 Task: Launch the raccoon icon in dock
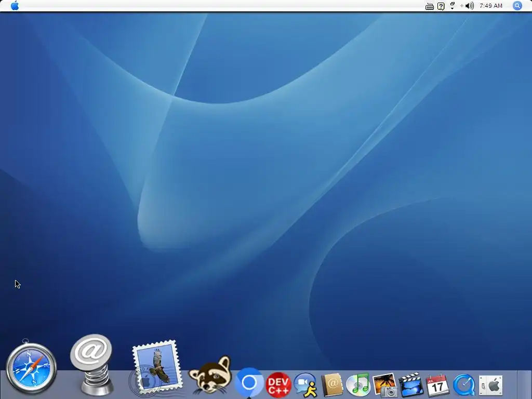click(x=210, y=375)
